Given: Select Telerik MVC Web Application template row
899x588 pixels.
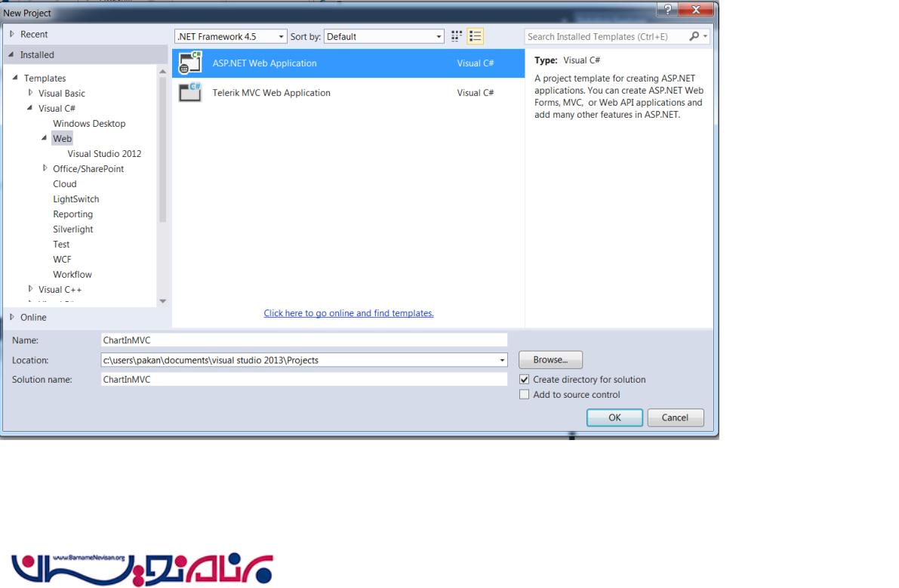Looking at the screenshot, I should click(348, 92).
